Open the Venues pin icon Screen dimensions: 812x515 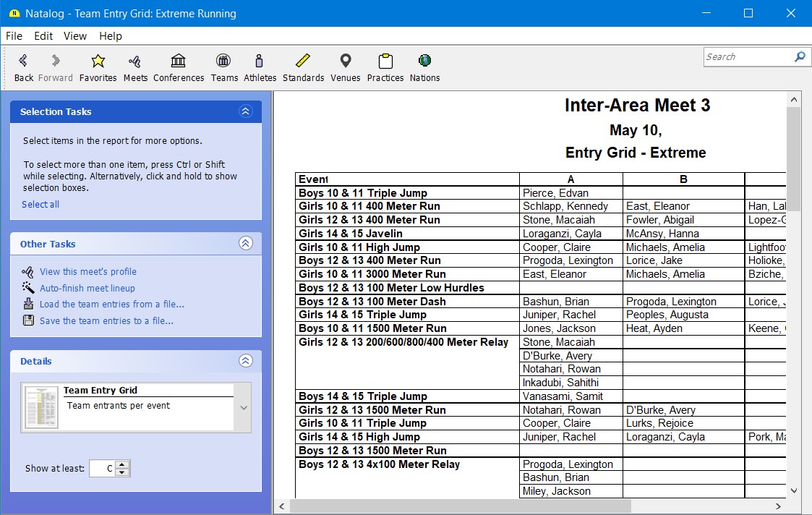point(346,67)
